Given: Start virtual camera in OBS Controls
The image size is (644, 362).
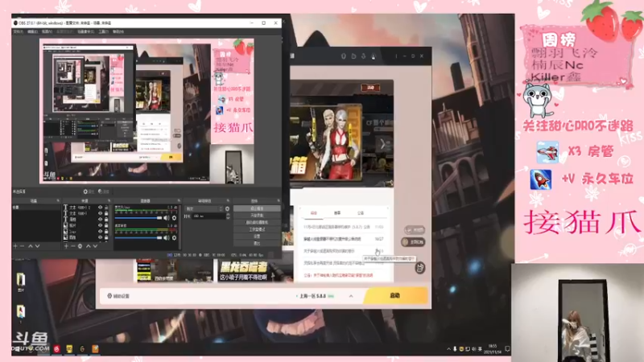Looking at the screenshot, I should (257, 223).
